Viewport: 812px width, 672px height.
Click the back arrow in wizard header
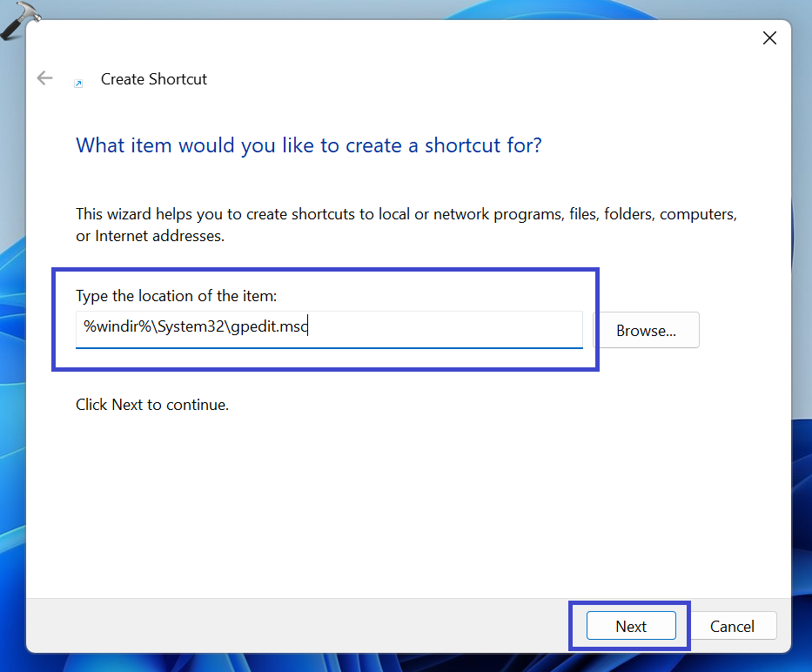45,78
